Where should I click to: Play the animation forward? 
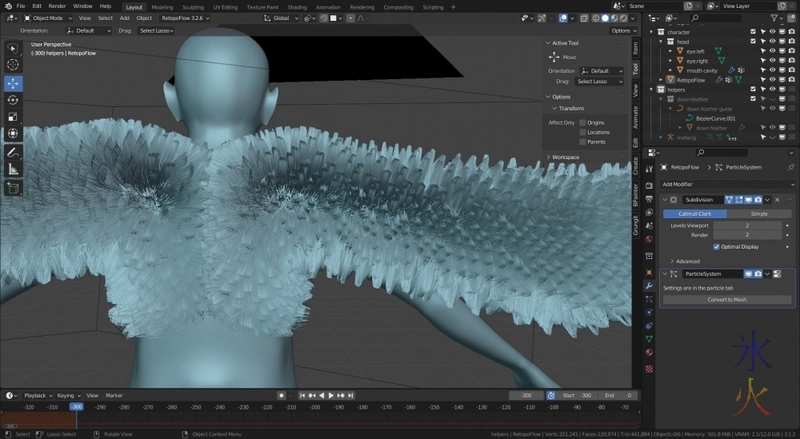[x=331, y=396]
